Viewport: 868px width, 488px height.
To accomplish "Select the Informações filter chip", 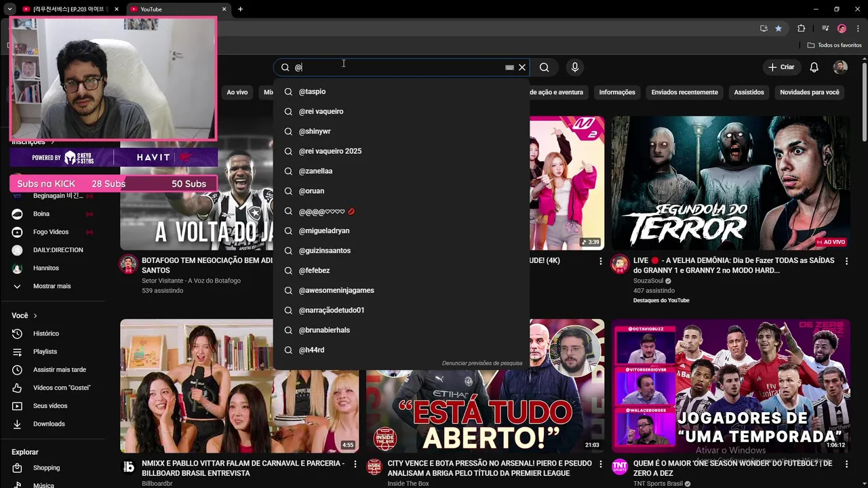I will click(617, 92).
